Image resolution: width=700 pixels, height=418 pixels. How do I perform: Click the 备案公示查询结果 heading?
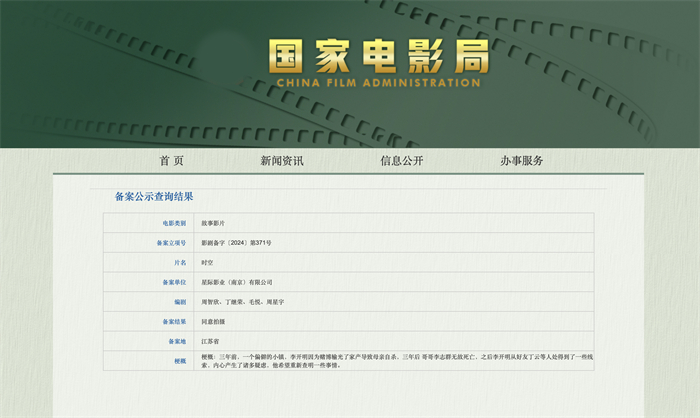pos(154,196)
